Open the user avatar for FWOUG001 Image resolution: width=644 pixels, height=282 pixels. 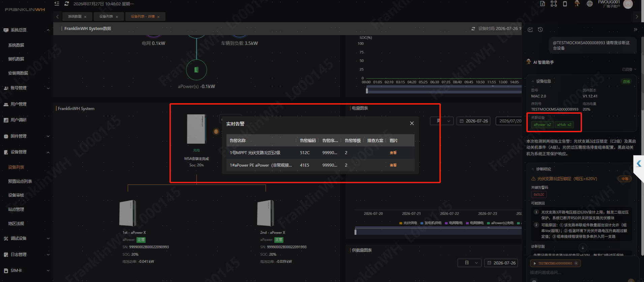[x=628, y=4]
